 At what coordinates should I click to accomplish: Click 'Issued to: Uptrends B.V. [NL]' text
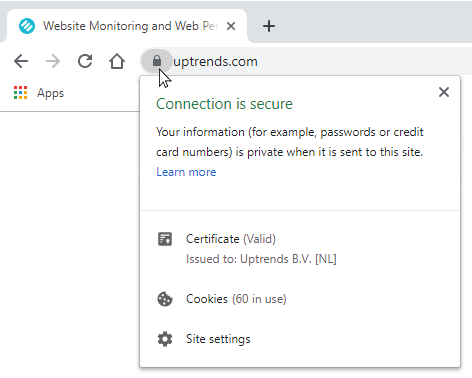tap(261, 259)
